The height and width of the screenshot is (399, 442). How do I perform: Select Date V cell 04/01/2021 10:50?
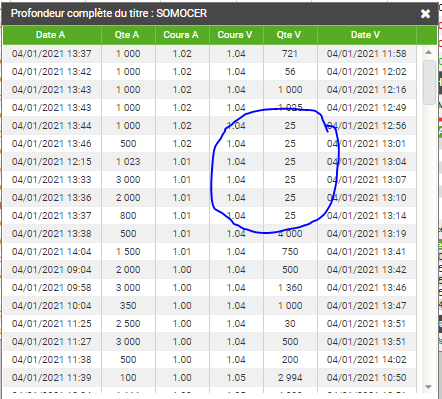tap(367, 378)
